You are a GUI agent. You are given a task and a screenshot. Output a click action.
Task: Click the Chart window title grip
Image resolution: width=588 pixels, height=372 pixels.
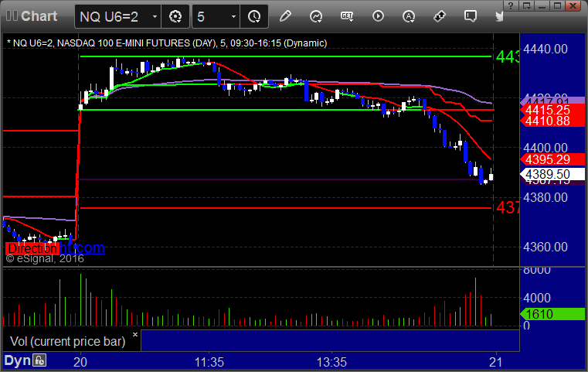(12, 15)
